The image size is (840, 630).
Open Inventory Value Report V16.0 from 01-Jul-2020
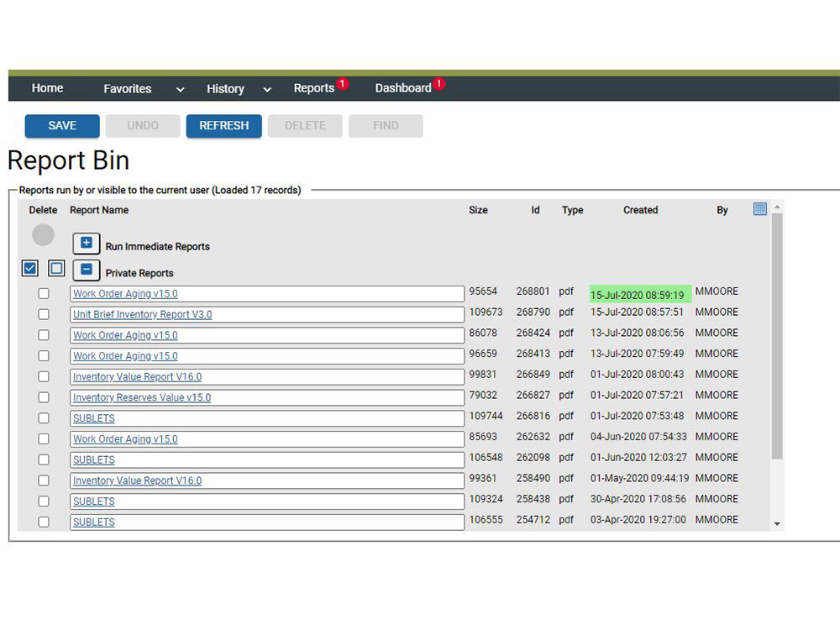[x=137, y=377]
